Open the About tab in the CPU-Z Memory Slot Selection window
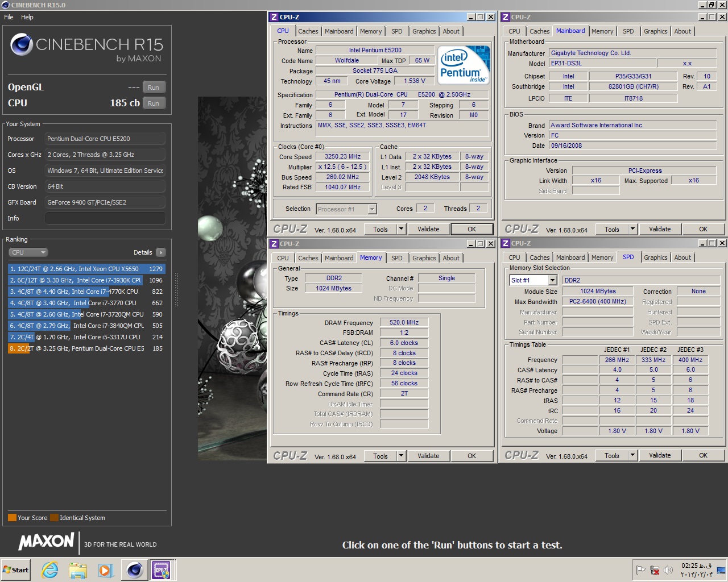Screen dimensions: 728x582 pos(682,257)
